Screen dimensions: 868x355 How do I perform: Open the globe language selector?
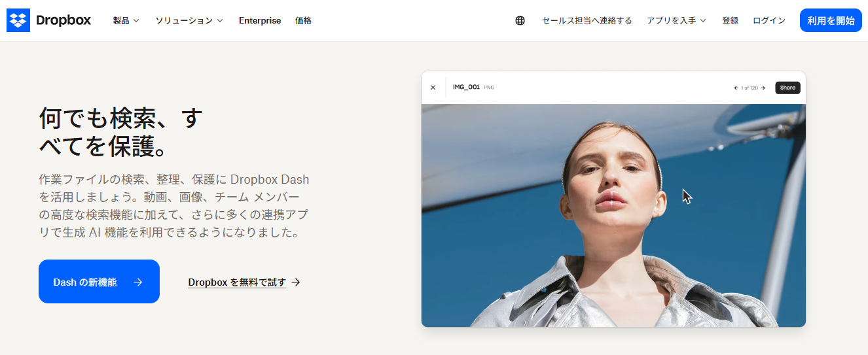[520, 20]
